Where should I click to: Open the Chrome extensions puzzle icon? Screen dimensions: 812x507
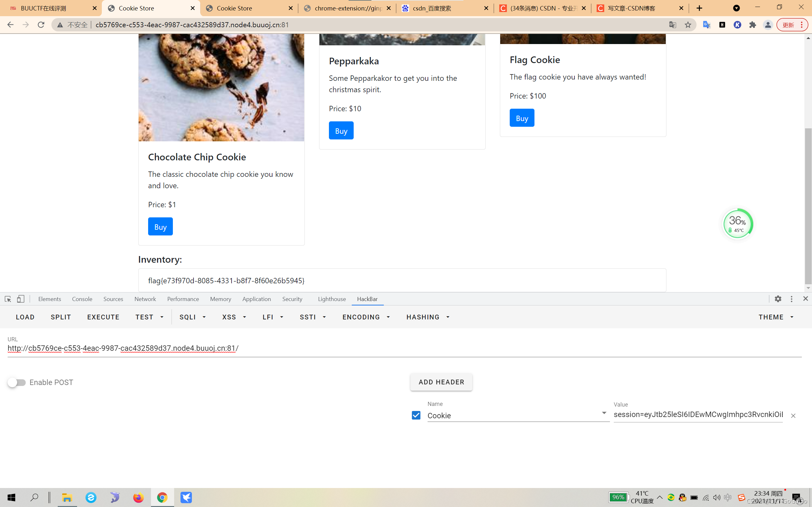(x=753, y=25)
